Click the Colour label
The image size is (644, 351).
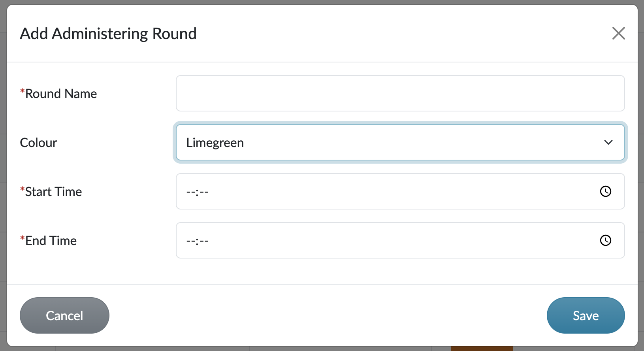(x=38, y=143)
